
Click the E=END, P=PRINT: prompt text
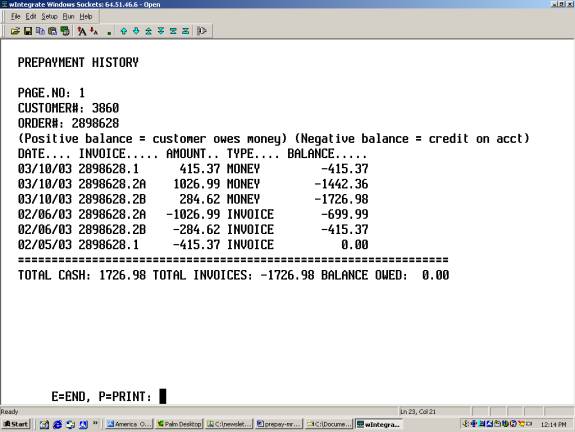point(102,397)
